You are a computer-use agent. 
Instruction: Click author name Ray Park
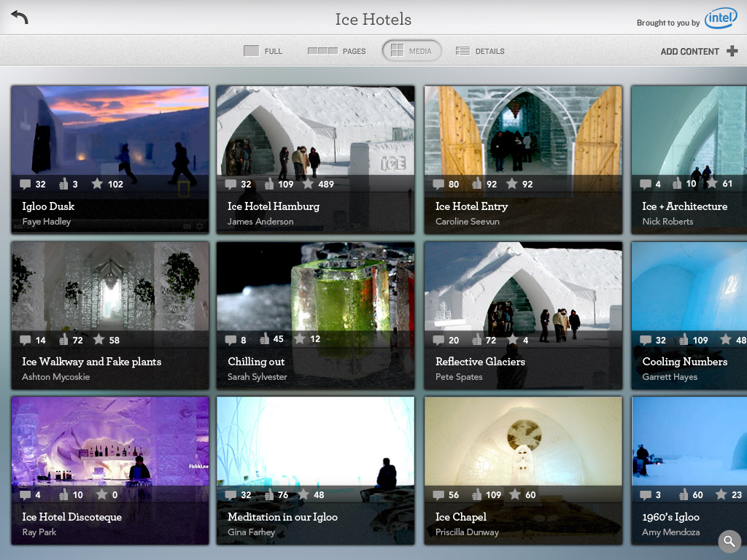(39, 532)
